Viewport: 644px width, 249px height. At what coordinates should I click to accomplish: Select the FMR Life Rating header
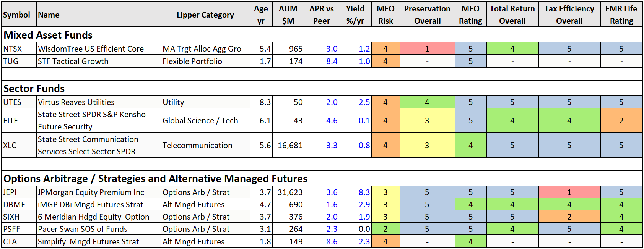point(621,15)
